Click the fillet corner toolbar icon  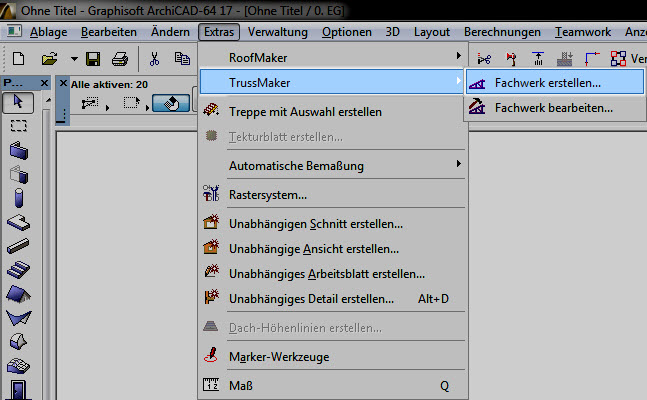(x=592, y=59)
